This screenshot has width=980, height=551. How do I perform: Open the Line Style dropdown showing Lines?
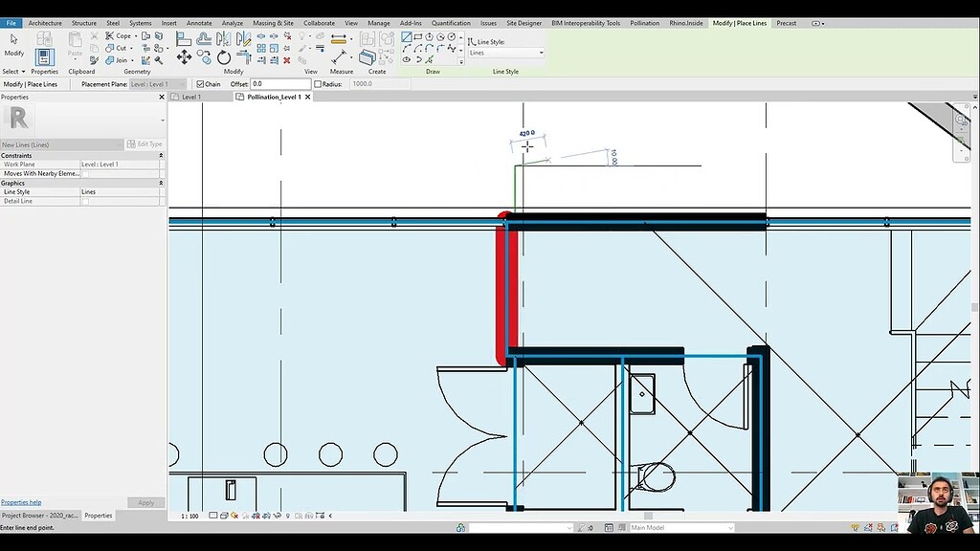pyautogui.click(x=504, y=52)
